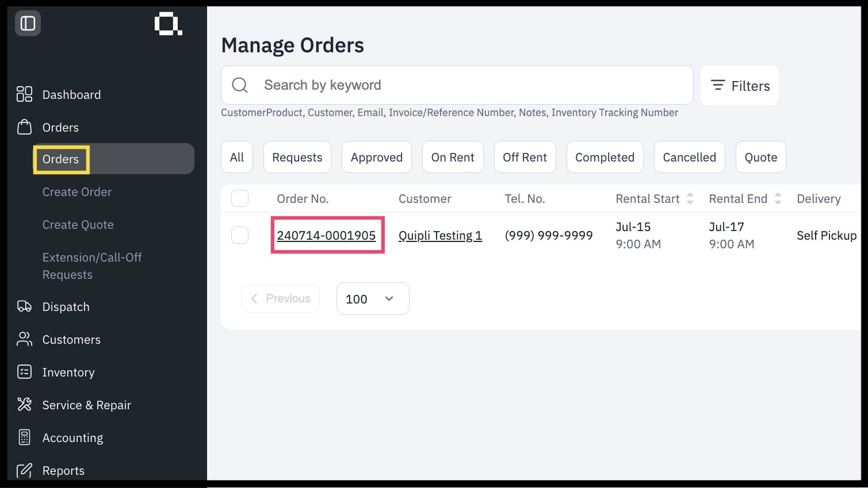Open Dashboard in the sidebar

(71, 94)
